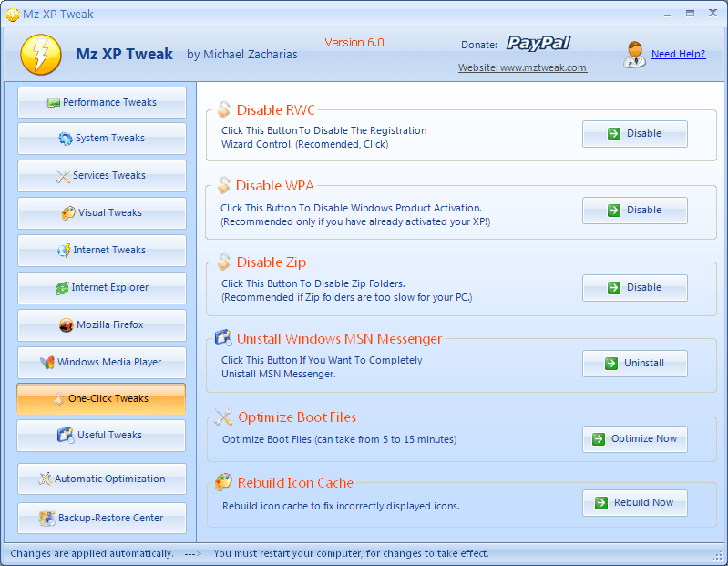Click the Version 6.0 text
Viewport: 728px width, 566px height.
(x=354, y=43)
